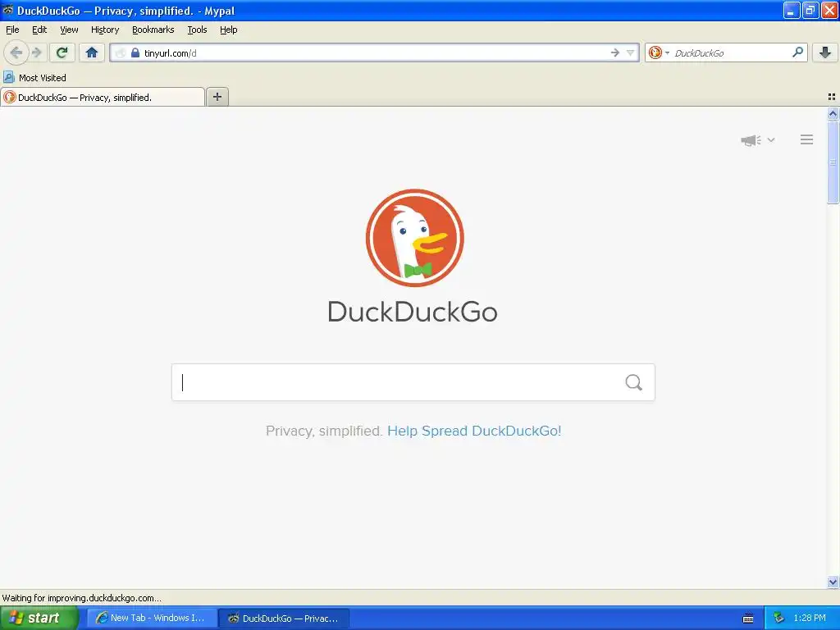This screenshot has width=840, height=630.
Task: Click the Mypal raccoon title bar icon
Action: click(8, 10)
